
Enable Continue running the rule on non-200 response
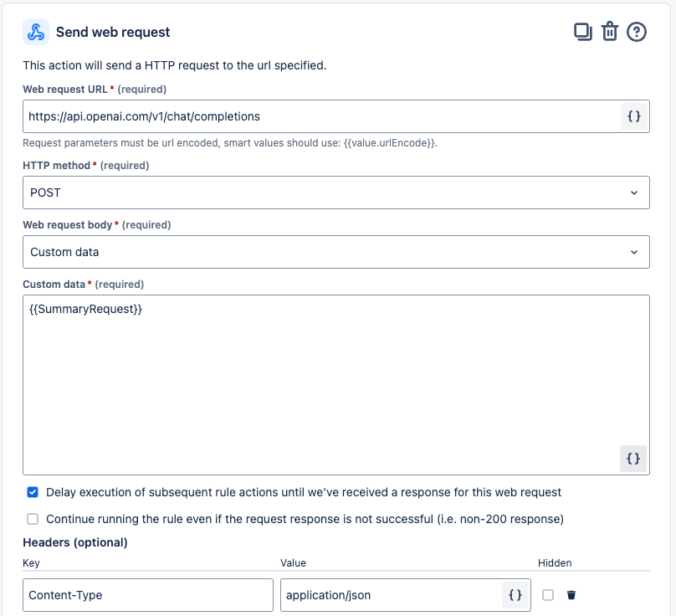pyautogui.click(x=33, y=519)
